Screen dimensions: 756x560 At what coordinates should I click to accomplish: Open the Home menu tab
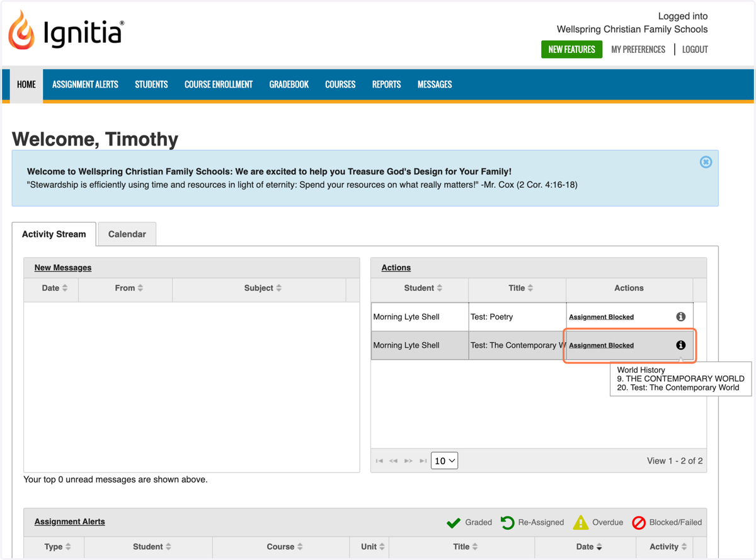coord(26,84)
